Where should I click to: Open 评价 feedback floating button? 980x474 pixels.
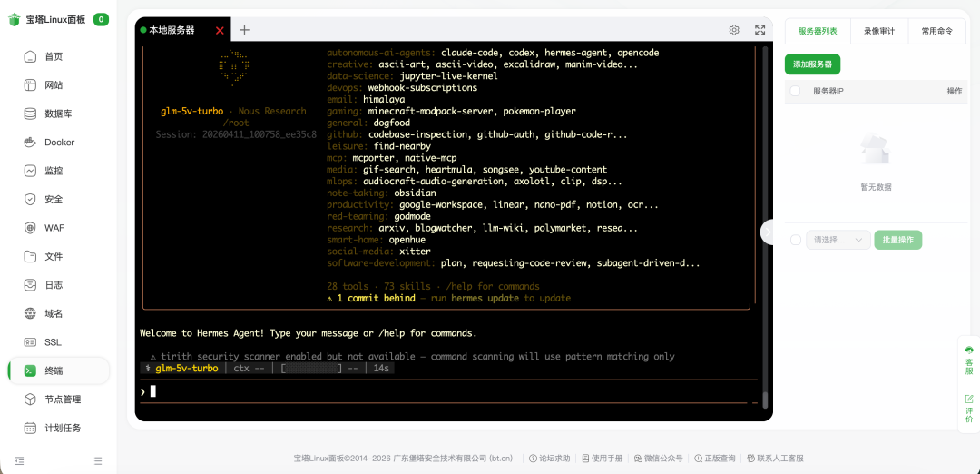click(x=969, y=409)
